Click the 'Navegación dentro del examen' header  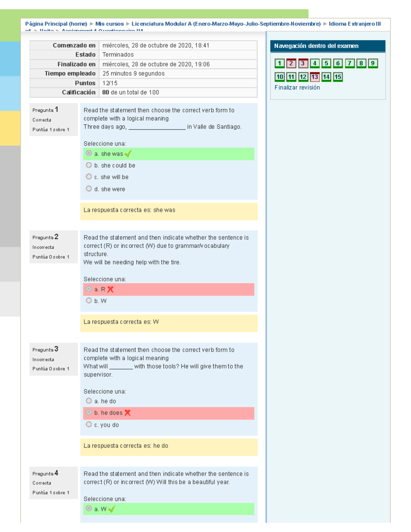tap(328, 46)
